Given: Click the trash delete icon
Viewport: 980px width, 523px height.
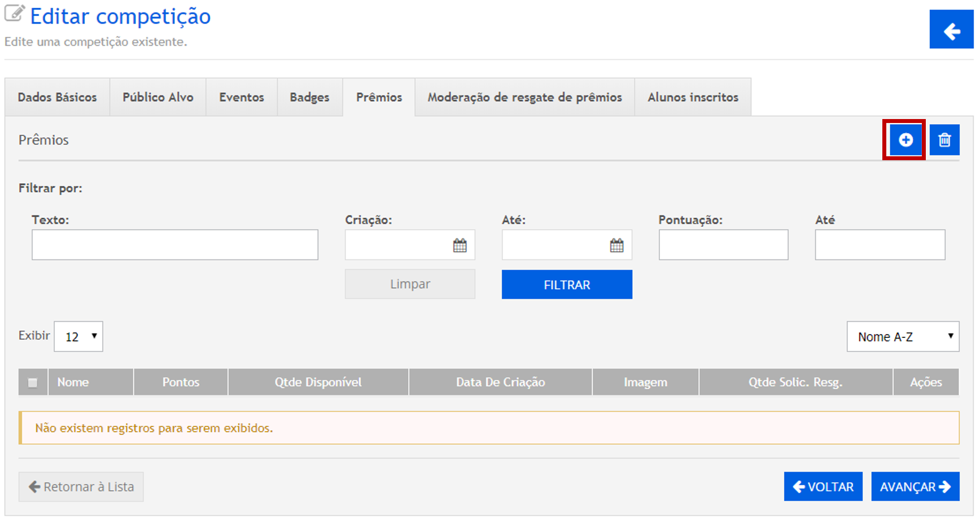Looking at the screenshot, I should click(944, 140).
